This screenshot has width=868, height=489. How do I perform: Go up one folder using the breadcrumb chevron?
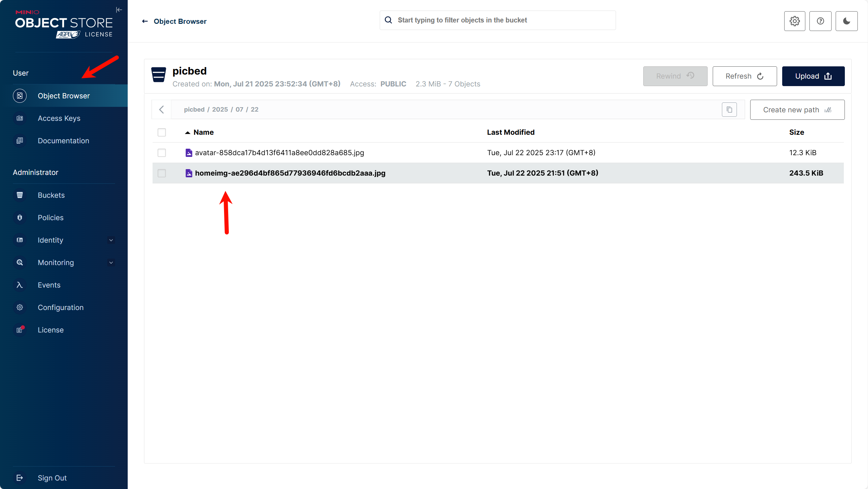[x=162, y=110]
